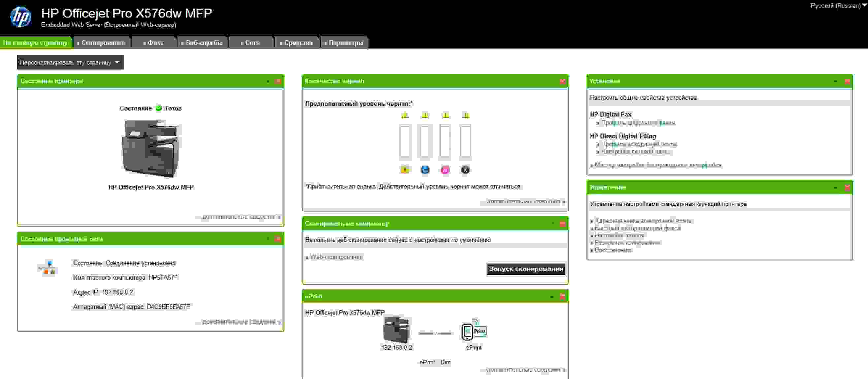Screen dimensions: 868x379
Task: Click the HP Direct Digital Filing heading
Action: (623, 136)
